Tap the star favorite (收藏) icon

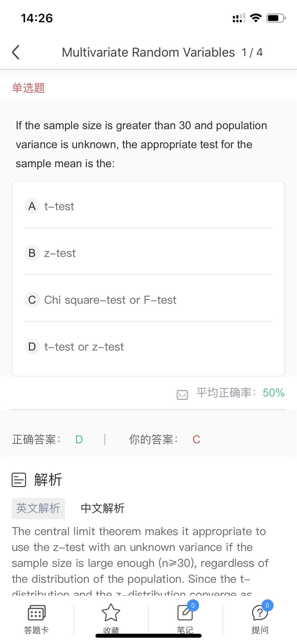pos(111,612)
